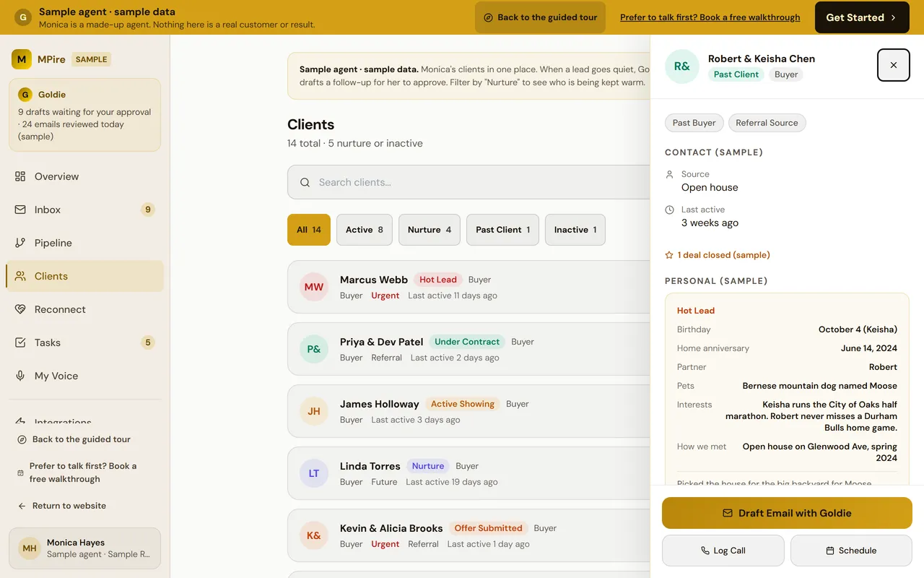
Task: Click the MPire logo badge
Action: coord(22,59)
